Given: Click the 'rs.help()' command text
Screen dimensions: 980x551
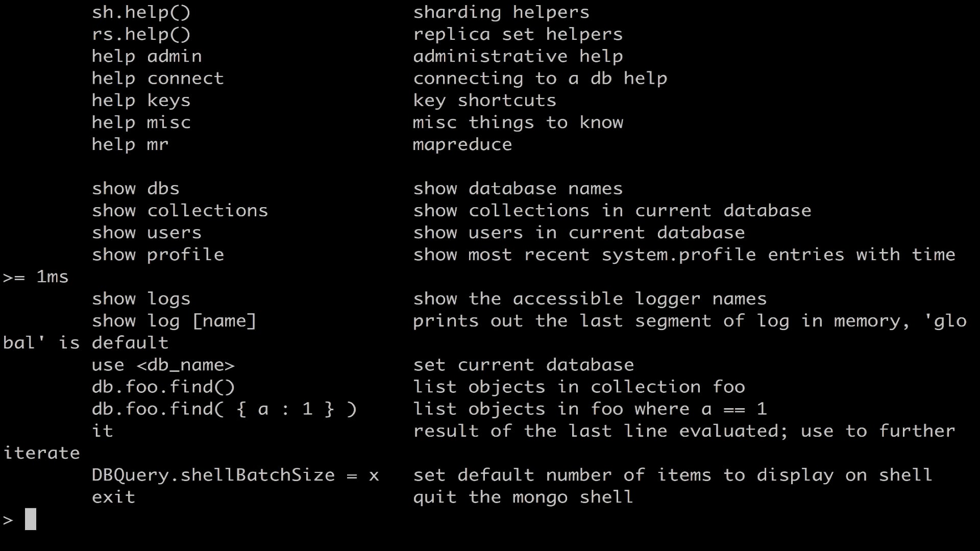Looking at the screenshot, I should 141,34.
